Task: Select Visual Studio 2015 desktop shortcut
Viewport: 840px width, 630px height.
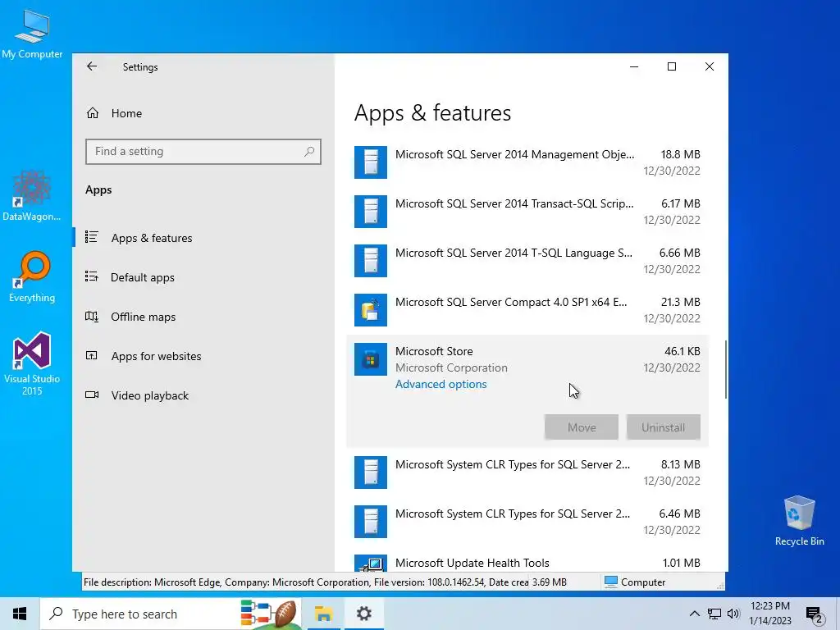Action: click(32, 364)
